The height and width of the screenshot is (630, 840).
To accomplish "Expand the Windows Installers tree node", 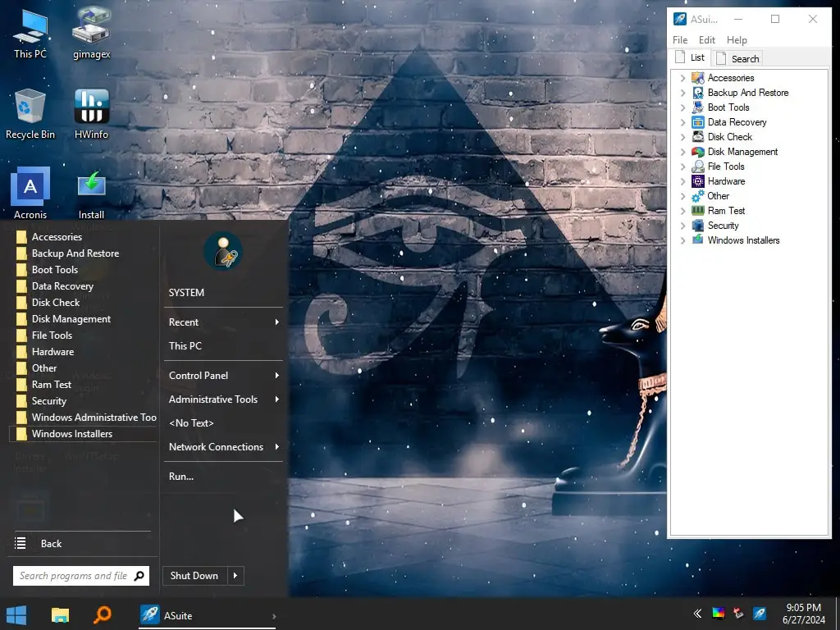I will (682, 240).
